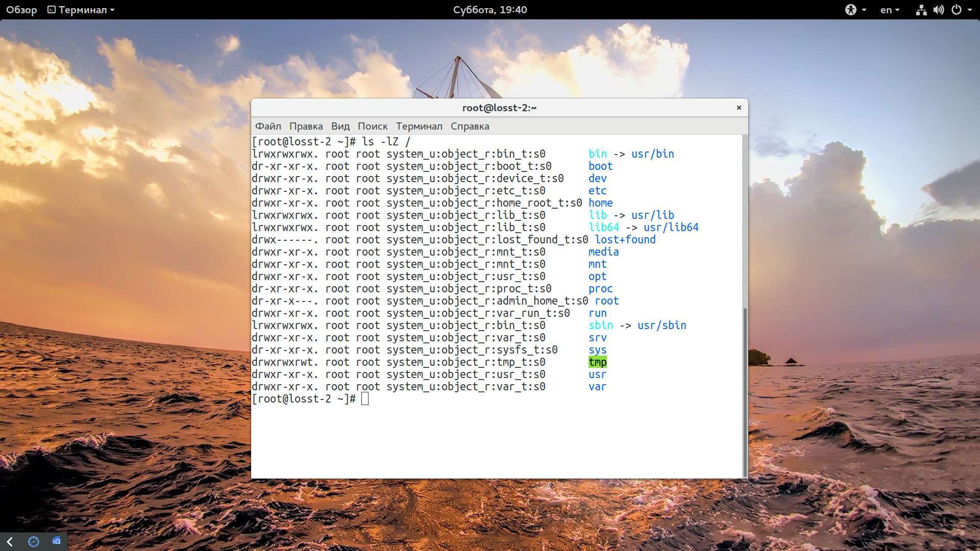The height and width of the screenshot is (551, 980).
Task: Click the terminal window vertical scrollbar
Action: [x=745, y=392]
